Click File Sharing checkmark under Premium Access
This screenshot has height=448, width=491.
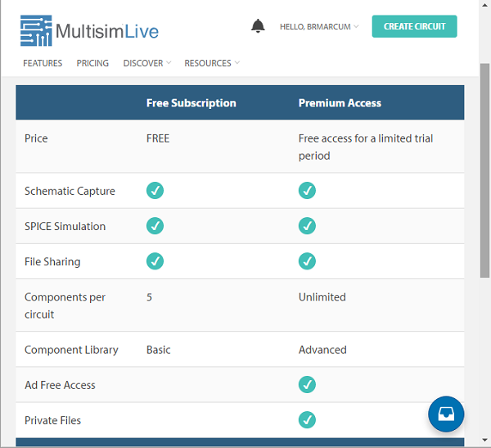click(x=307, y=261)
